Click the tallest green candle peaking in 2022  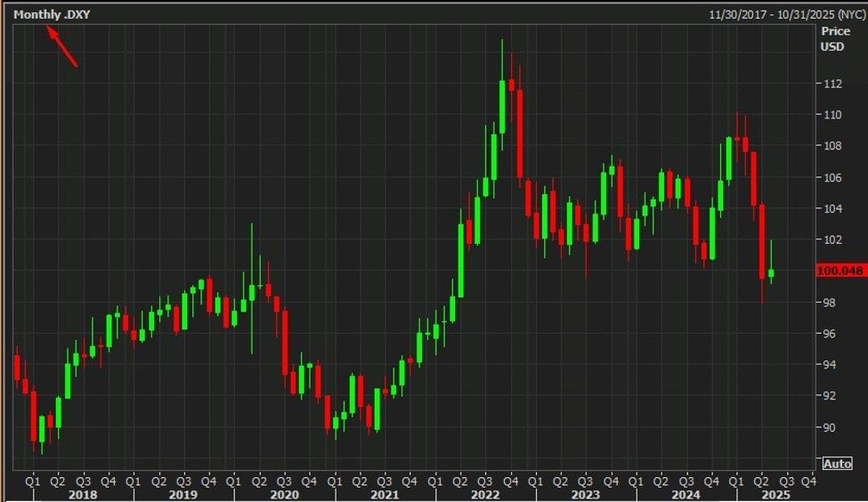tap(502, 105)
